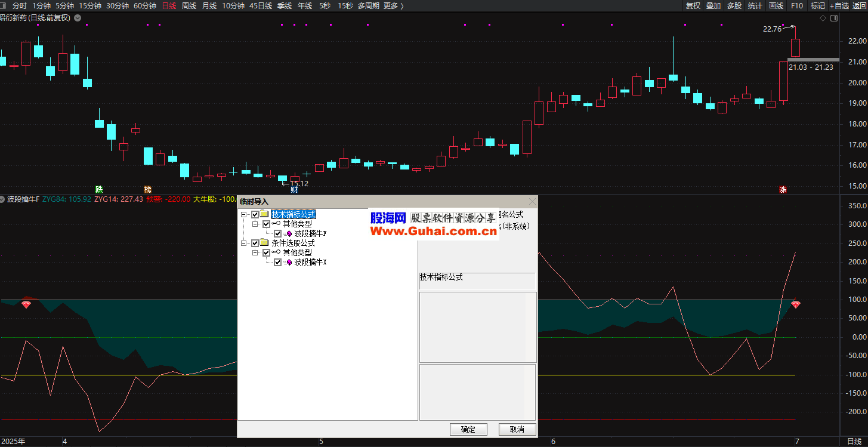The width and height of the screenshot is (868, 447).
Task: Select the 波段擒牛X tree item
Action: click(311, 262)
